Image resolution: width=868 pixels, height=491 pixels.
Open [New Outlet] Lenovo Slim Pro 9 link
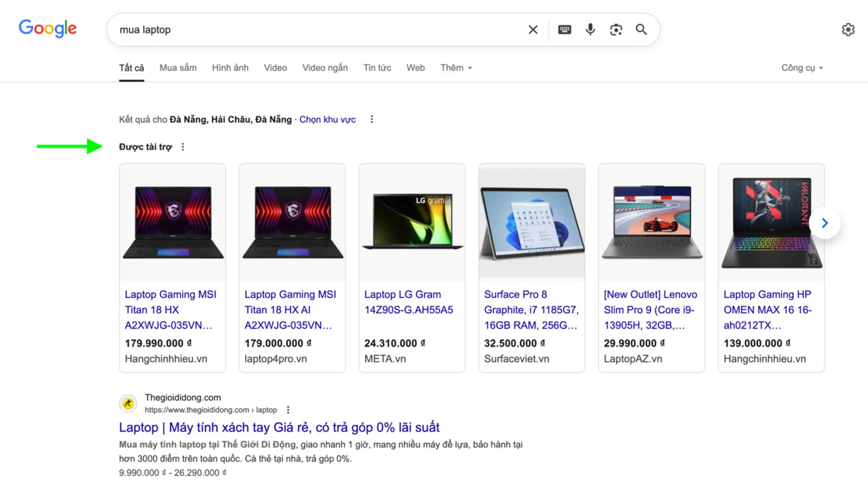pos(651,310)
